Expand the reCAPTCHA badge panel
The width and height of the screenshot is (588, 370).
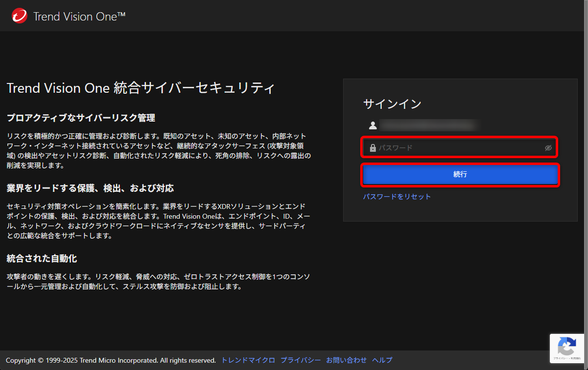[567, 348]
